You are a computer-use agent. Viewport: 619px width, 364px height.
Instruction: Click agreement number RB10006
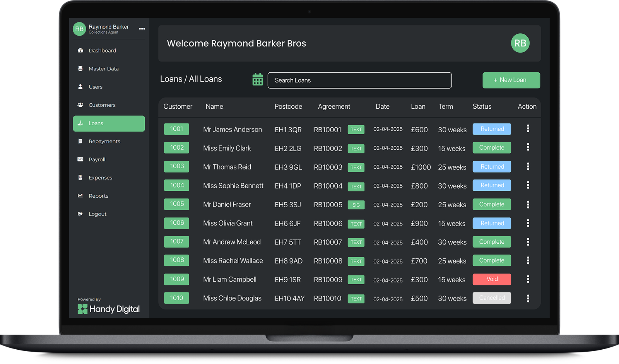pos(328,224)
